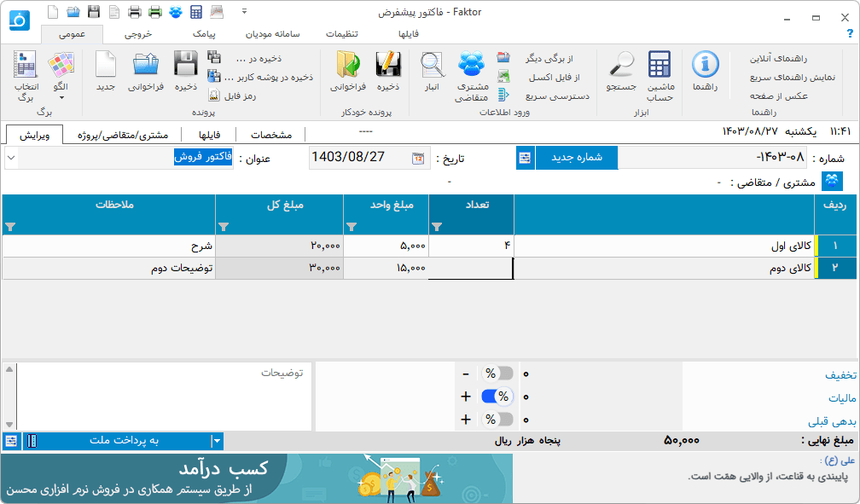Expand the به پرداخت ملت options arrow
The image size is (860, 504).
(x=217, y=441)
